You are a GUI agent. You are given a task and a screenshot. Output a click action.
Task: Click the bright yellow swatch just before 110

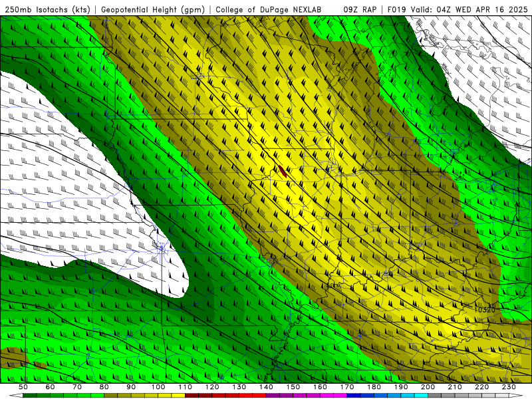[178, 396]
